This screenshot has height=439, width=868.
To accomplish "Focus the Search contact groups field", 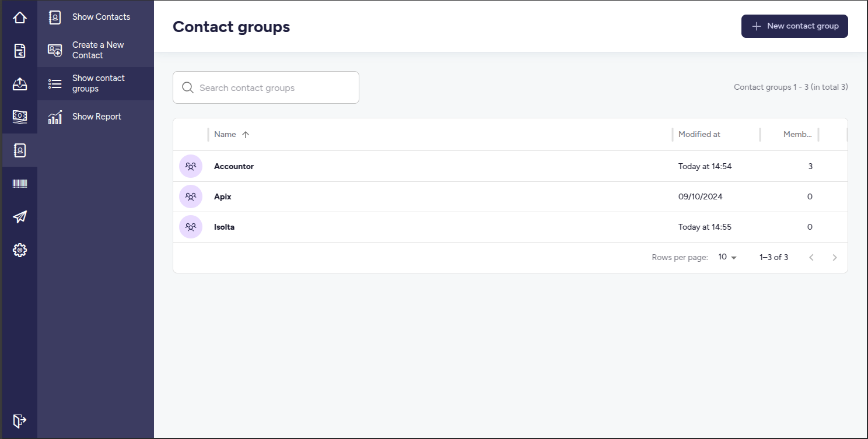I will coord(266,87).
